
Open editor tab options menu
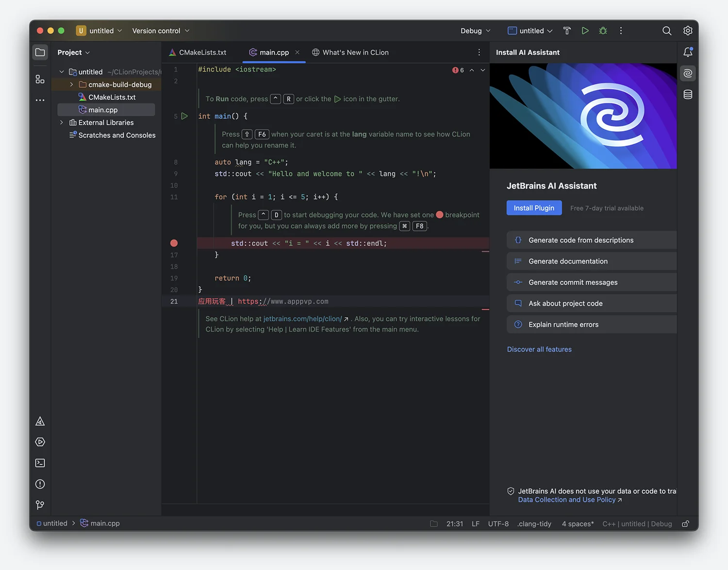[x=479, y=52]
